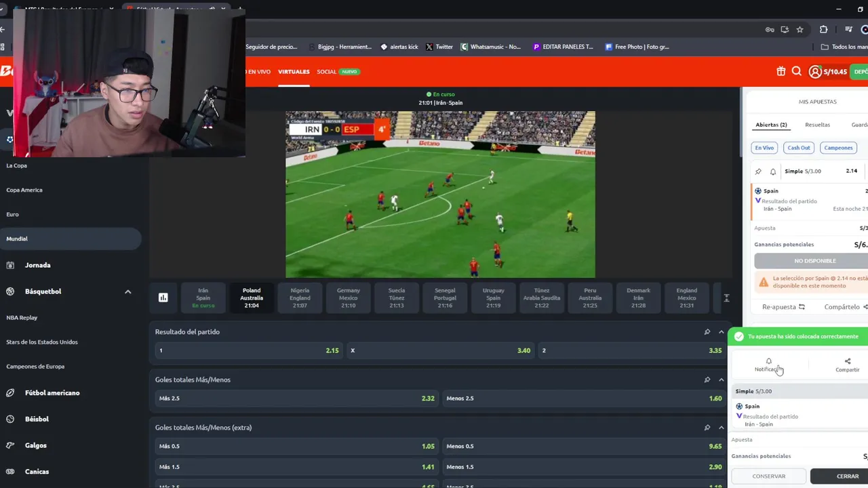The width and height of the screenshot is (868, 488).
Task: Click the Béisbol sidebar icon
Action: pyautogui.click(x=10, y=419)
